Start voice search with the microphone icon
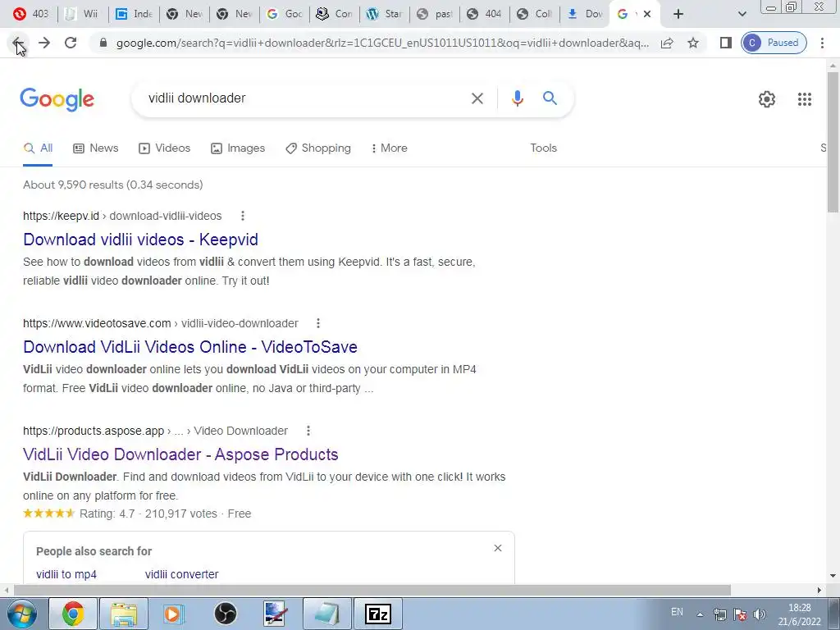 coord(517,98)
